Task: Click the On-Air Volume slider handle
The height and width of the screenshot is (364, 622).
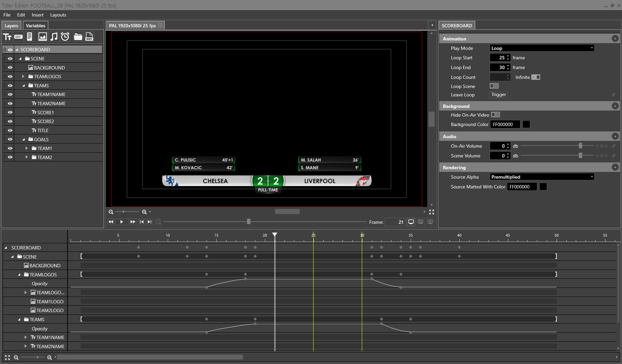Action: point(580,146)
